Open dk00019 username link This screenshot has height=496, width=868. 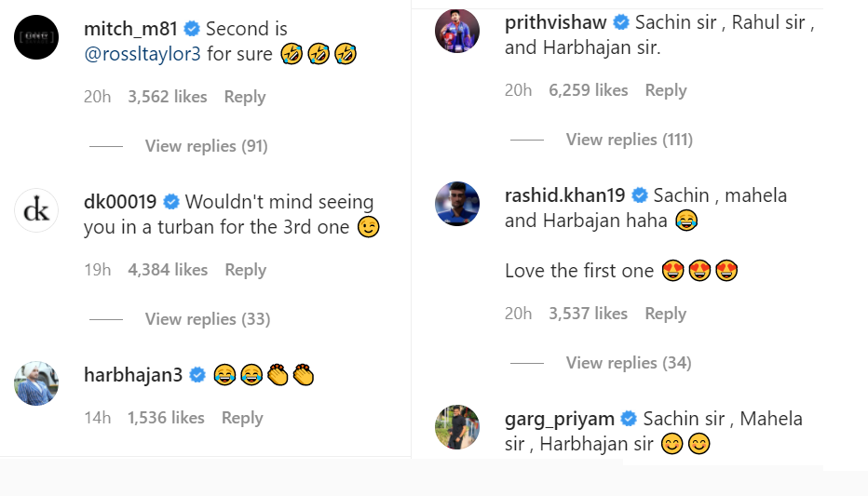click(x=120, y=202)
